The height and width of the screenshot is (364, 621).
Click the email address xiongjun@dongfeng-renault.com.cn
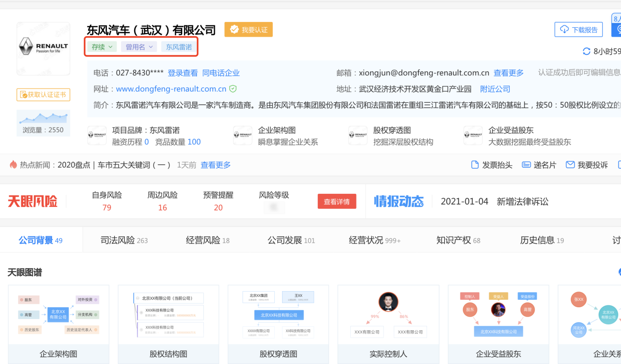[424, 73]
